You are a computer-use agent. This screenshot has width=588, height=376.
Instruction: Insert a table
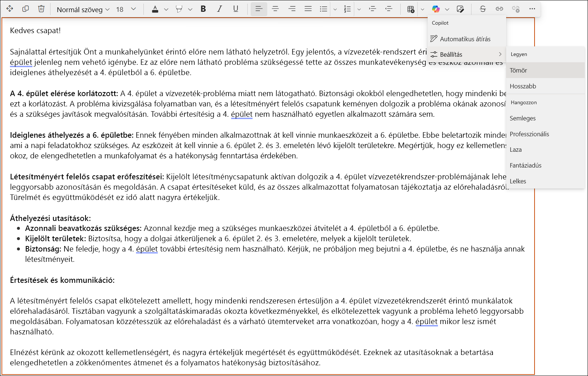[411, 9]
